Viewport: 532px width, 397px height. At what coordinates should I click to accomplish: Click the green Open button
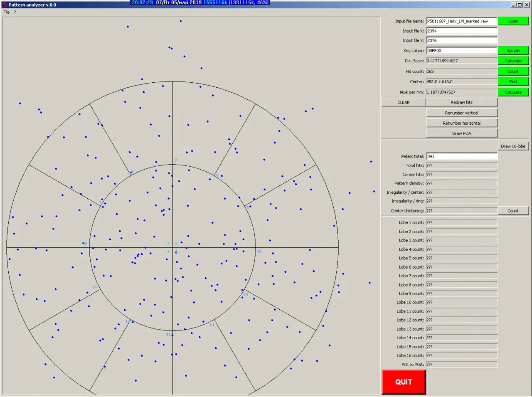(513, 21)
